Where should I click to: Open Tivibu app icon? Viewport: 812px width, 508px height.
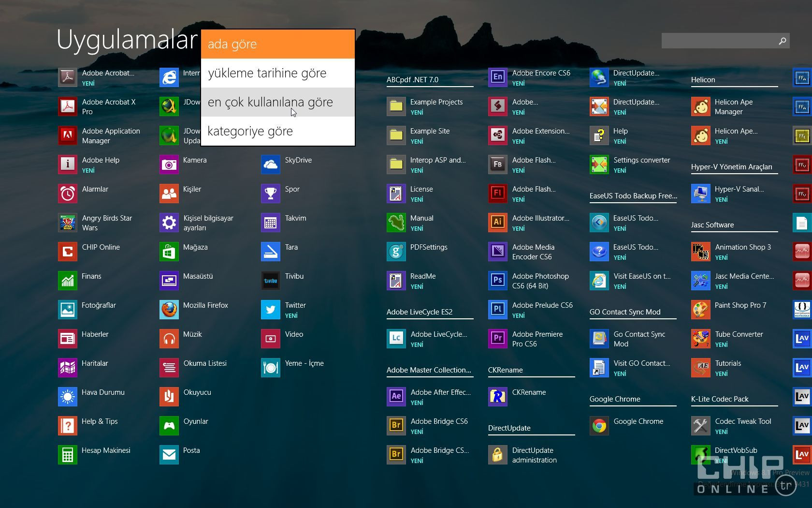point(271,281)
